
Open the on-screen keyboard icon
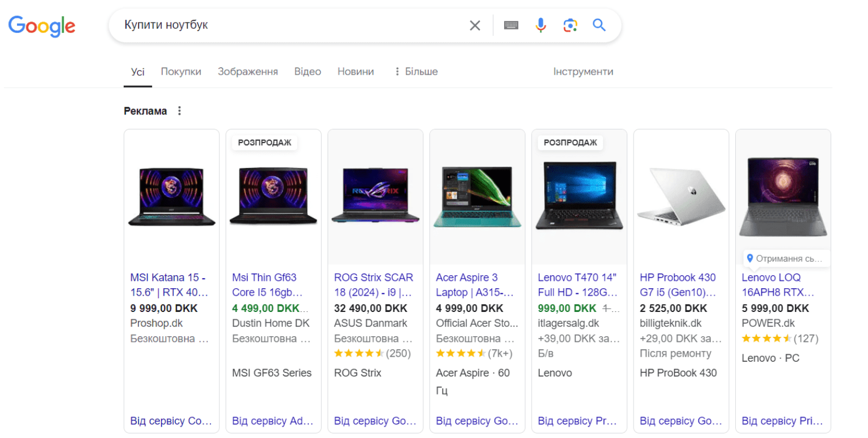[511, 25]
